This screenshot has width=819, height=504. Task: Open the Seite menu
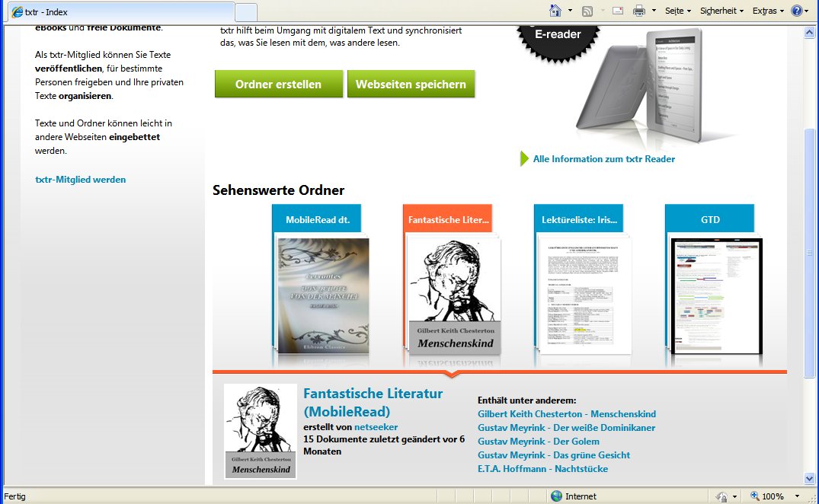coord(678,11)
